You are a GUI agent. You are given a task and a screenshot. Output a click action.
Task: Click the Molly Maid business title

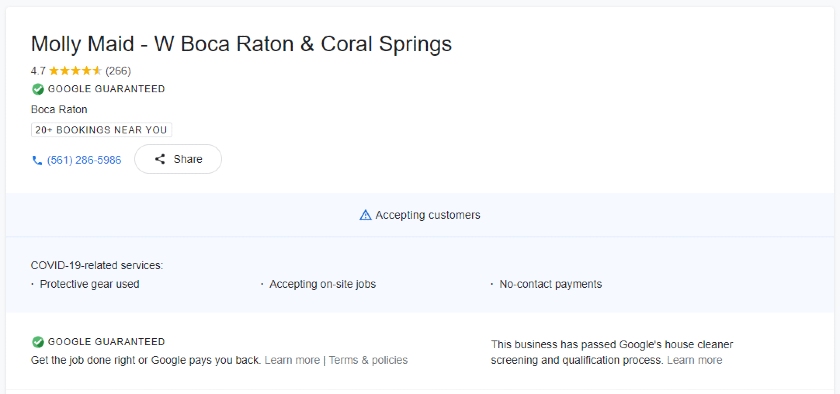(241, 44)
